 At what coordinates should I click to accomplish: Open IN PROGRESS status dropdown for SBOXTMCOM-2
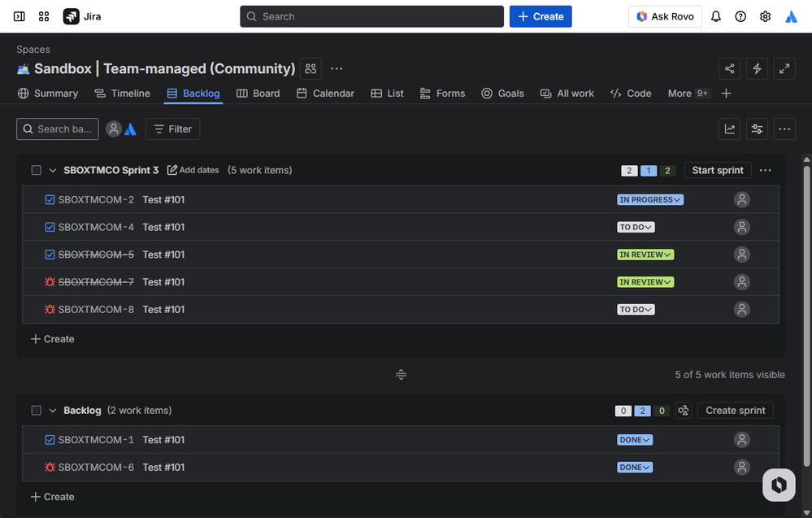[x=650, y=199]
